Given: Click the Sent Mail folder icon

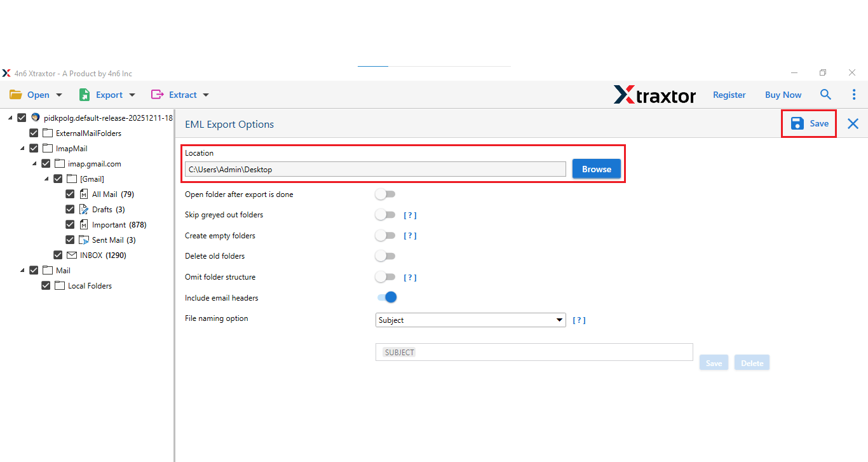Looking at the screenshot, I should [85, 240].
